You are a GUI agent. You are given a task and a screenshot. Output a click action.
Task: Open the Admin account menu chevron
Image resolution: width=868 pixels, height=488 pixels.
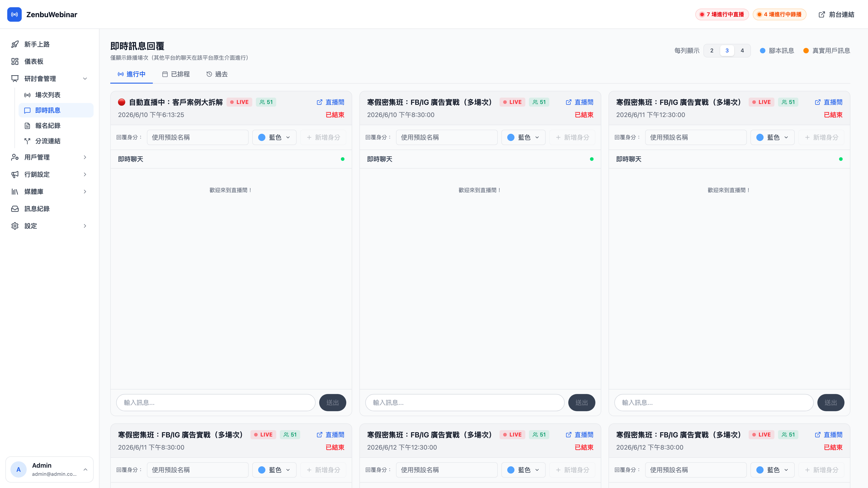[85, 469]
